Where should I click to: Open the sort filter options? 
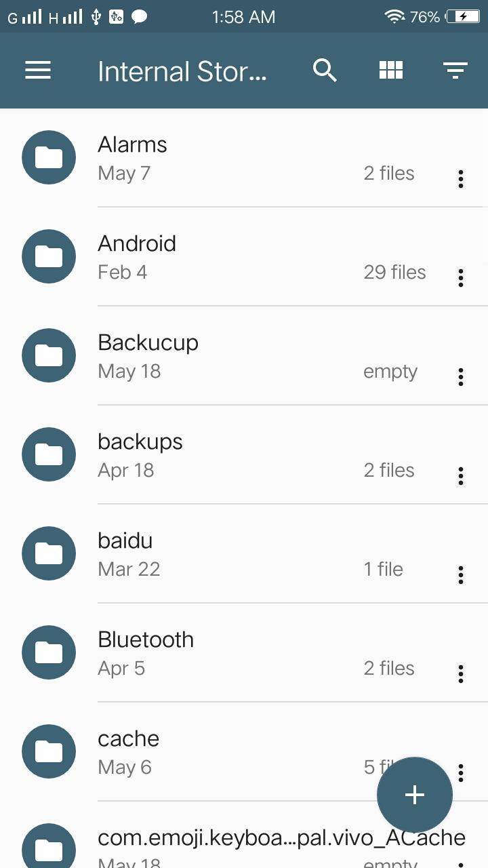455,71
